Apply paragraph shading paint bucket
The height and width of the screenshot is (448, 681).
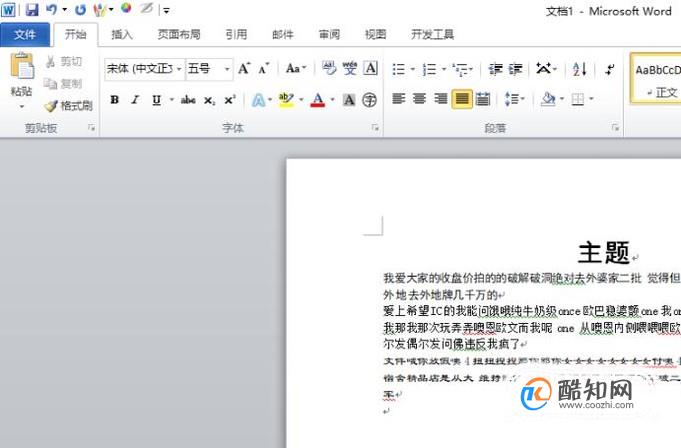548,99
